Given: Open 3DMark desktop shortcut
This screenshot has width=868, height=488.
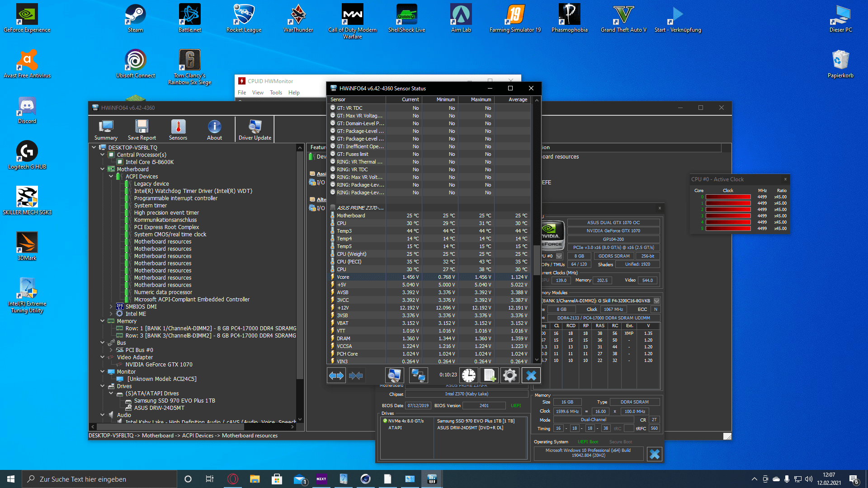Looking at the screenshot, I should [27, 246].
